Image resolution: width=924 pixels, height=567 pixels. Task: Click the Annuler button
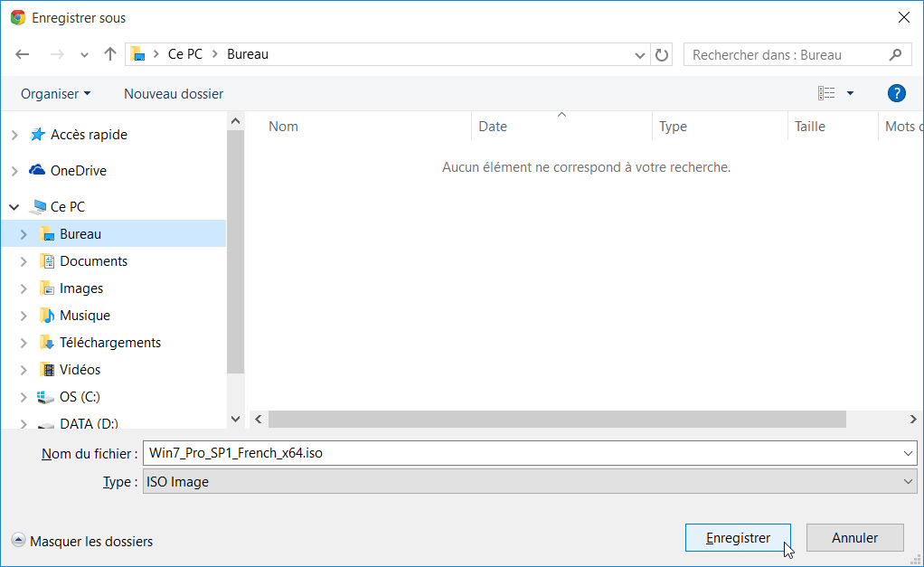(854, 537)
